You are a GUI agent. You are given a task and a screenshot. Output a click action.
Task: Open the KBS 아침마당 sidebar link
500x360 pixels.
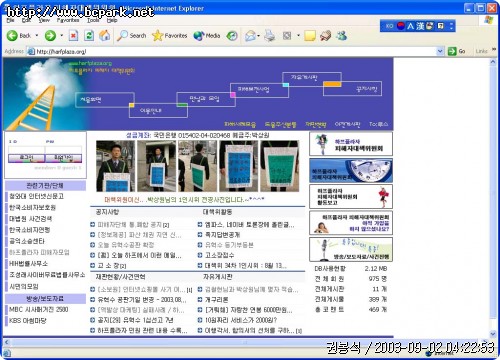[x=28, y=321]
